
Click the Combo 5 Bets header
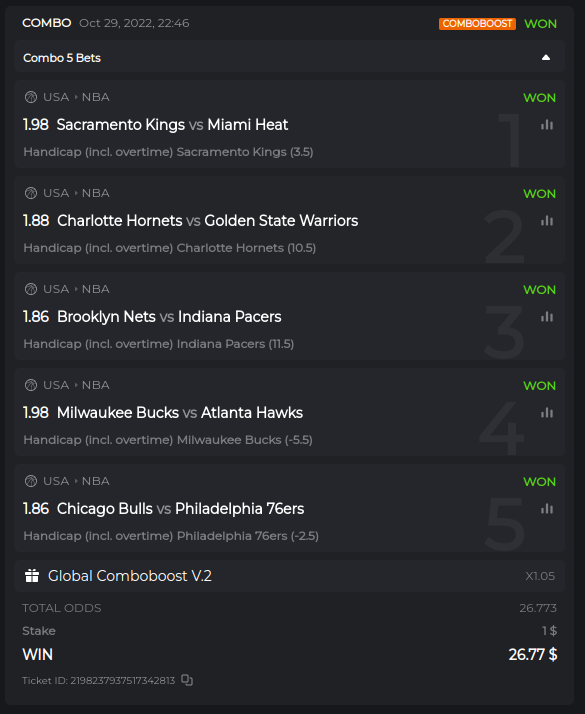click(290, 57)
